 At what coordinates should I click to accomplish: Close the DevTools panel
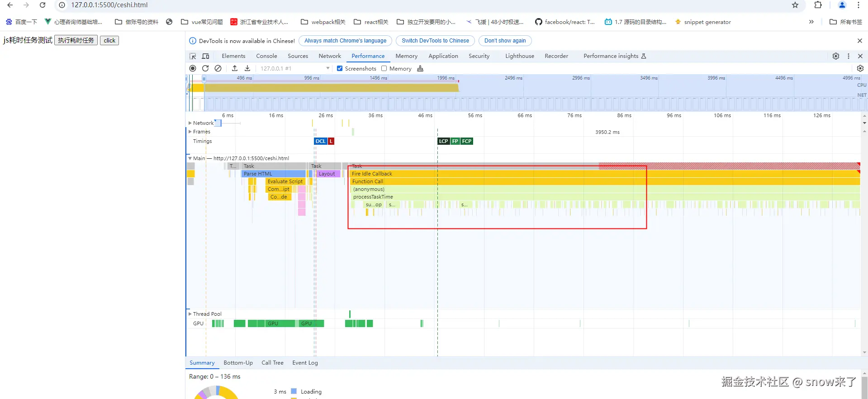click(x=860, y=56)
